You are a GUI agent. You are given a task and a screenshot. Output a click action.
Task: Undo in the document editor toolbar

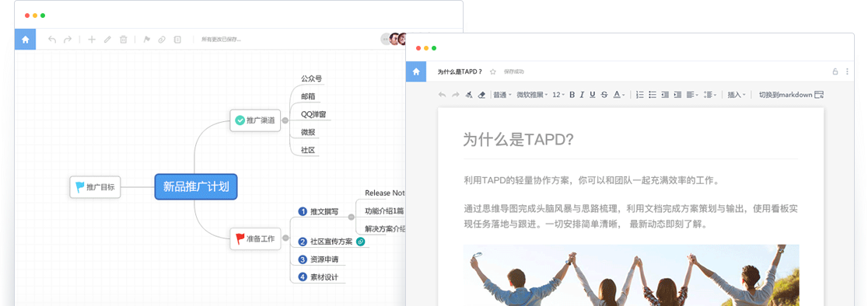point(442,95)
